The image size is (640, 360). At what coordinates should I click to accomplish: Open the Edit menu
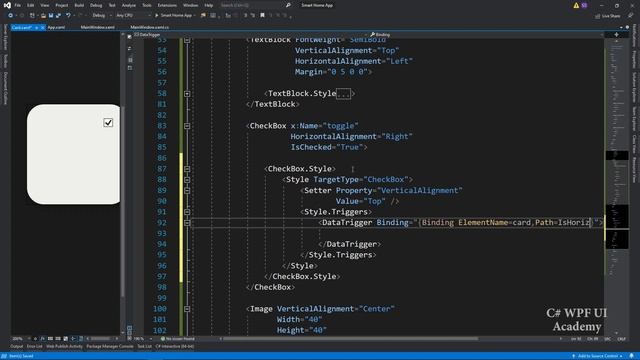point(31,5)
